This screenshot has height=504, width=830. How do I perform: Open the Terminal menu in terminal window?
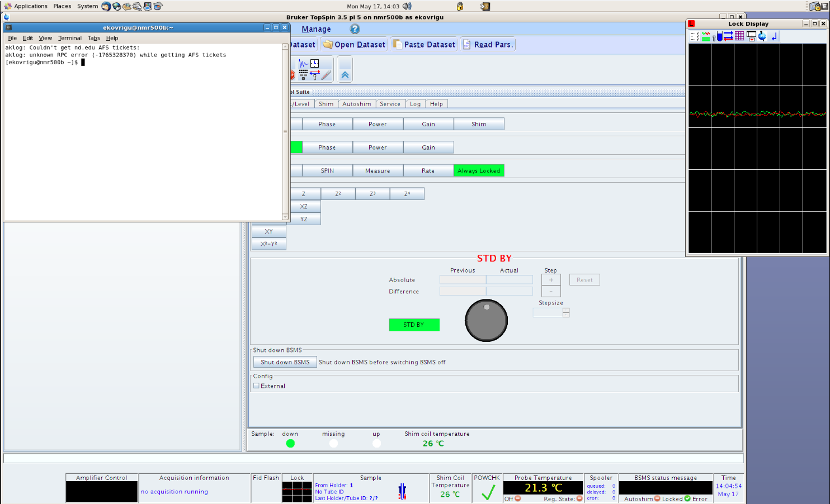(x=70, y=38)
